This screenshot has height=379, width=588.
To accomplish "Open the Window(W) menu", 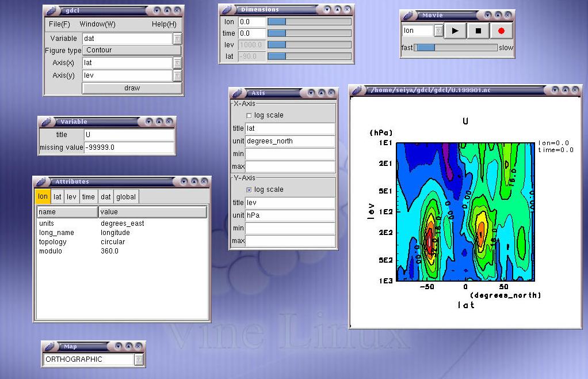I will (x=97, y=24).
